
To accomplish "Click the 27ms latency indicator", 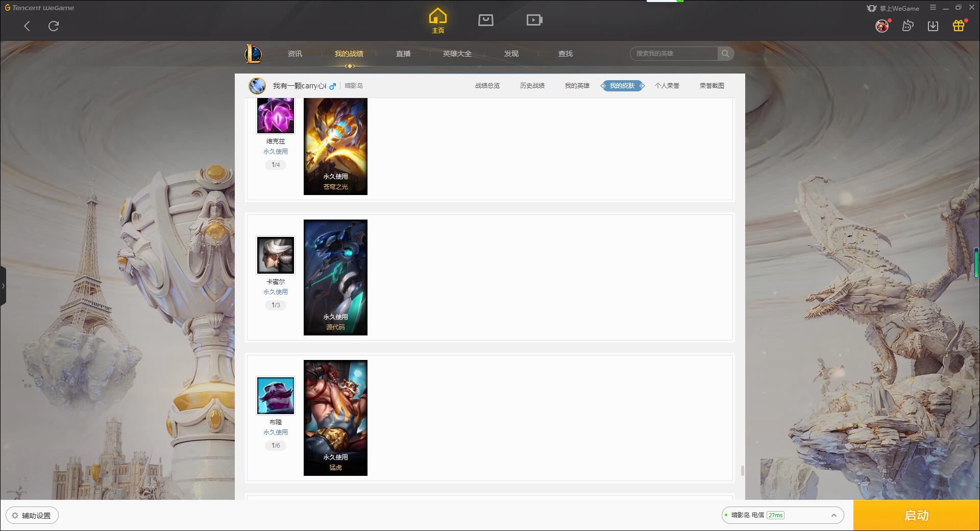I will (x=775, y=515).
